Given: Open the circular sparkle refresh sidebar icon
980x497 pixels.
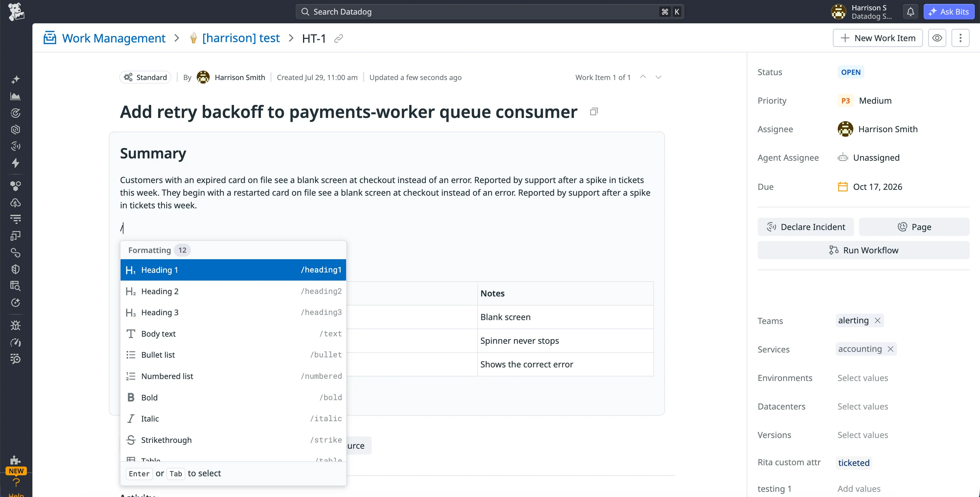Looking at the screenshot, I should click(x=16, y=302).
